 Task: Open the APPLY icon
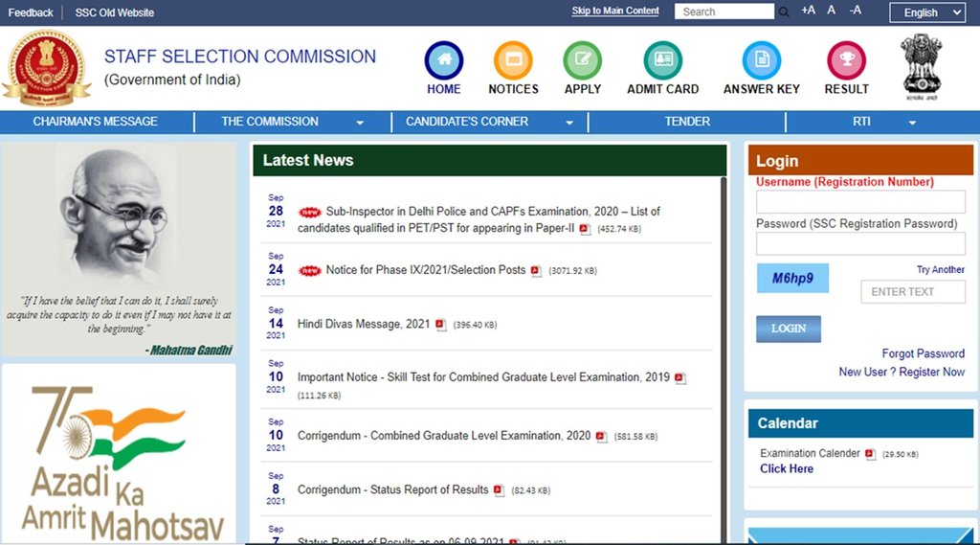tap(583, 60)
